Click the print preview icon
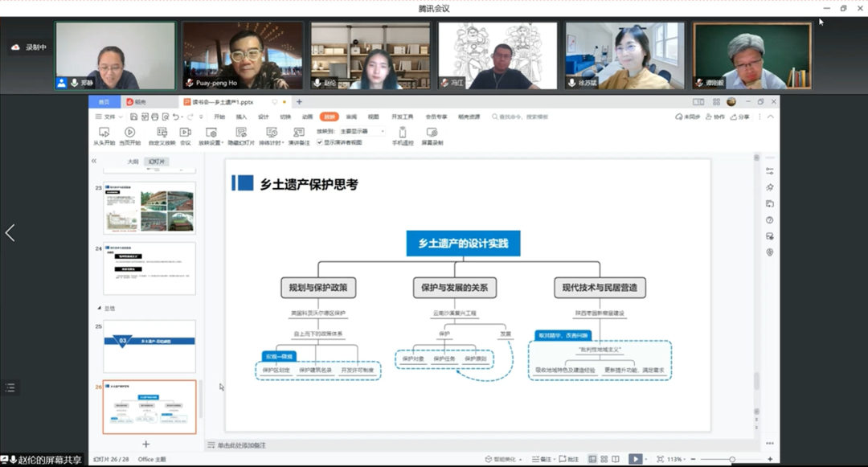The width and height of the screenshot is (868, 467). (165, 117)
